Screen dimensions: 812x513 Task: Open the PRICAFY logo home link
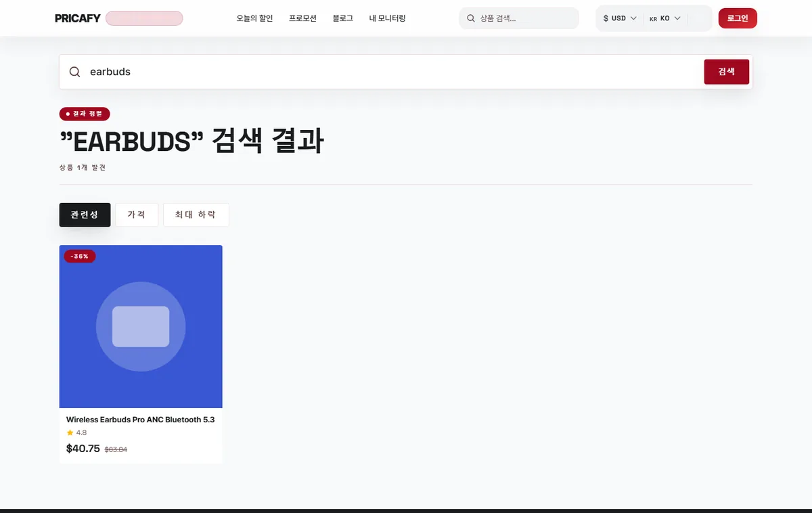click(x=77, y=18)
